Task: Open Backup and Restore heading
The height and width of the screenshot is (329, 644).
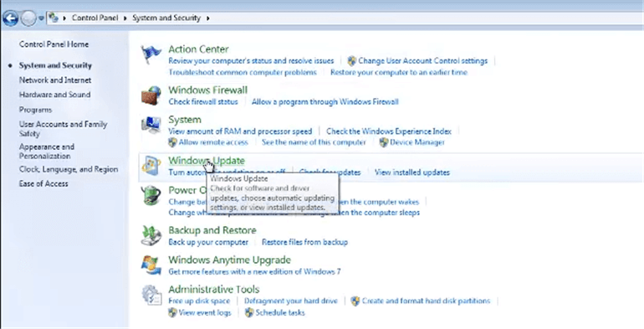Action: pos(212,230)
